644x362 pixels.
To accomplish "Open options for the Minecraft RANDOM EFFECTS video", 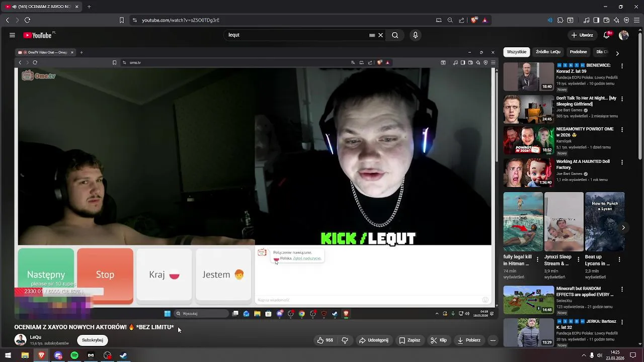I will tap(622, 289).
